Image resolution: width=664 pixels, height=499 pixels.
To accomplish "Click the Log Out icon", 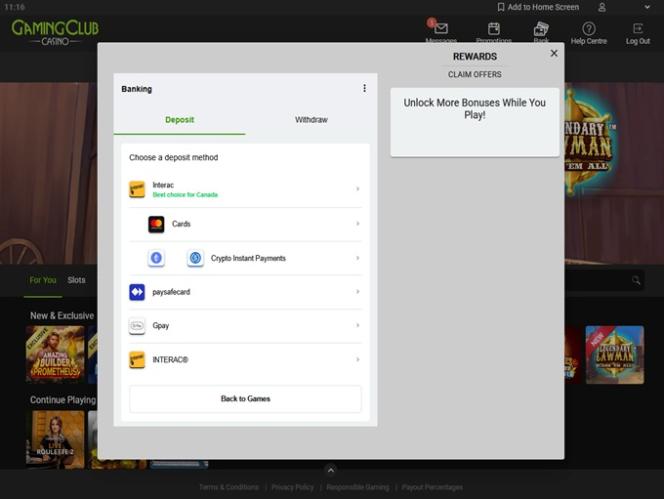I will (x=638, y=28).
